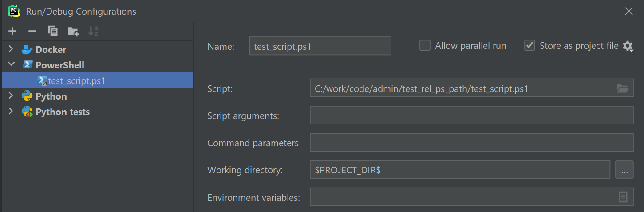The height and width of the screenshot is (212, 644).
Task: Uncheck Store as project file
Action: [529, 45]
